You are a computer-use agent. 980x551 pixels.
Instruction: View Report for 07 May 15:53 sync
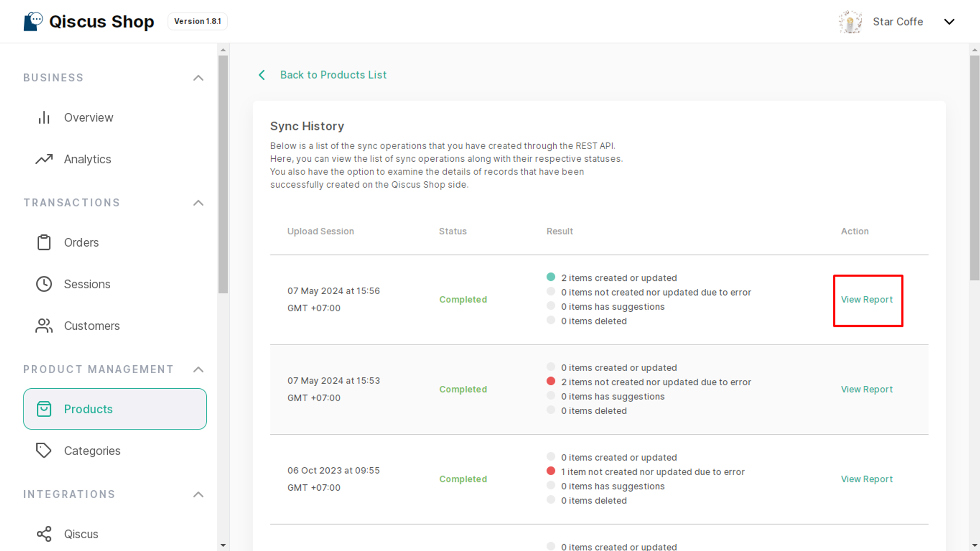pyautogui.click(x=867, y=389)
